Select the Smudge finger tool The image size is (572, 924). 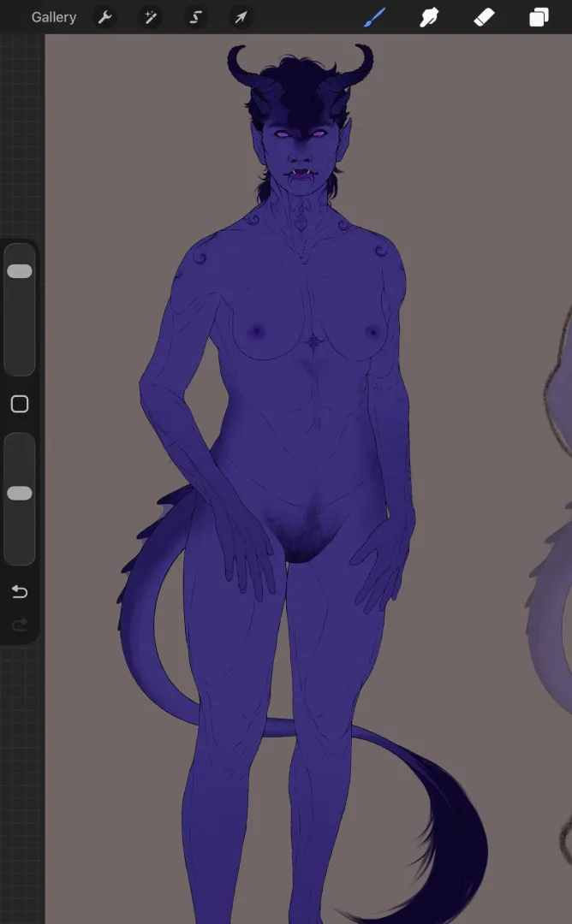pyautogui.click(x=429, y=17)
